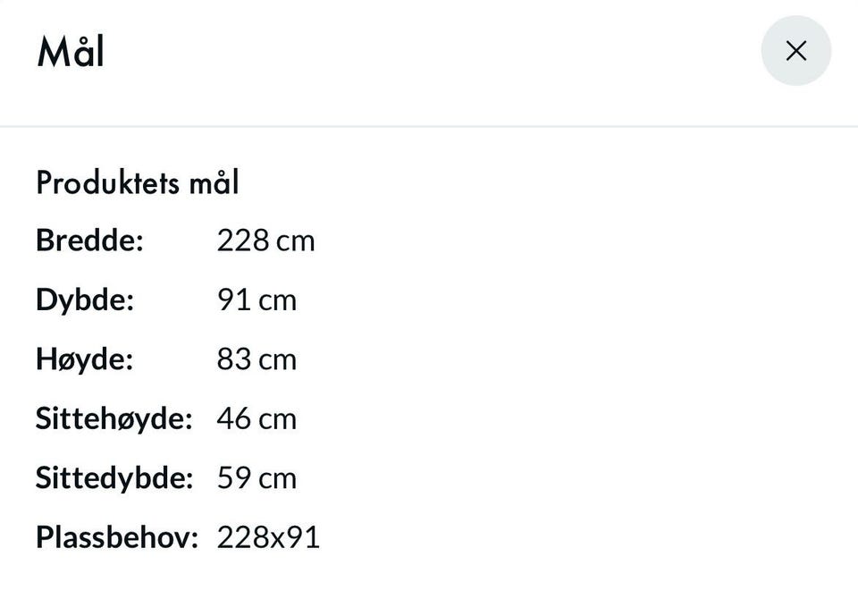
Task: Select the 83 cm height value
Action: pyautogui.click(x=257, y=359)
